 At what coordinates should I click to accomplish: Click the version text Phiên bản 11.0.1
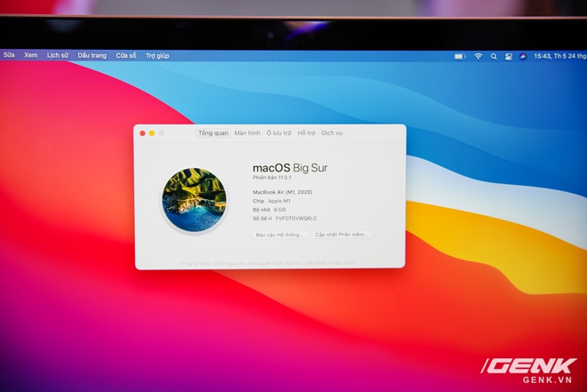click(x=272, y=177)
